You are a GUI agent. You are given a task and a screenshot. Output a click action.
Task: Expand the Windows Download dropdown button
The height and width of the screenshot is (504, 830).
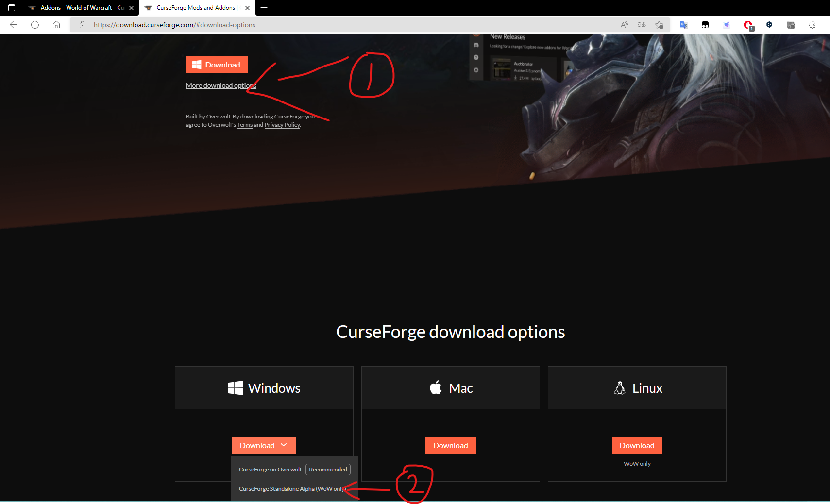(264, 445)
